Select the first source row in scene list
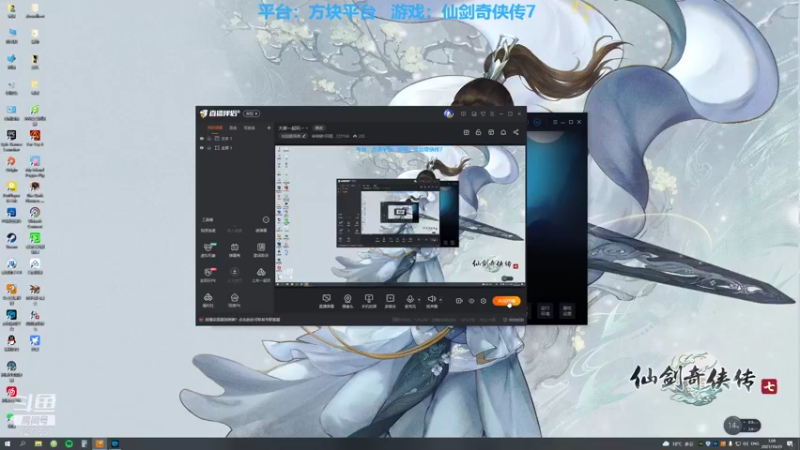This screenshot has width=800, height=450. [235, 138]
